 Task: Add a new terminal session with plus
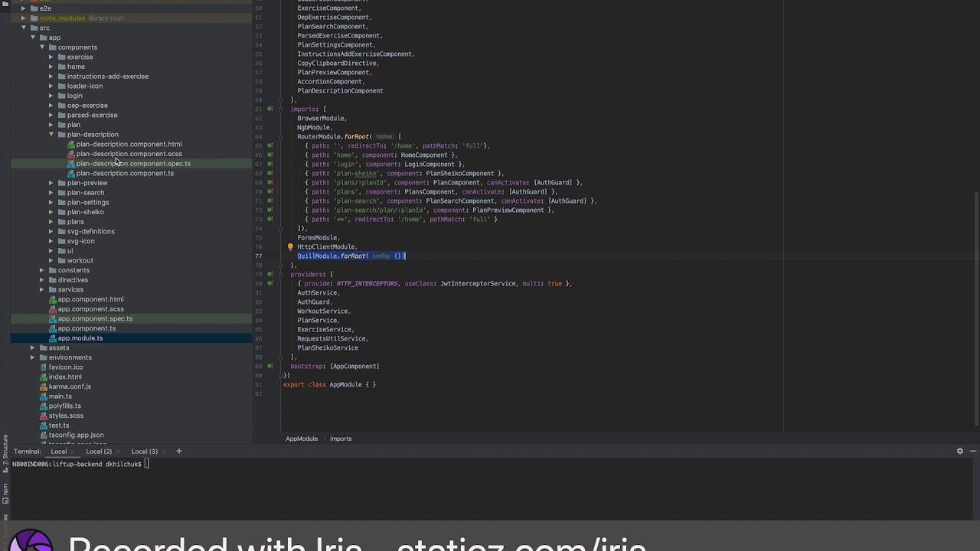pyautogui.click(x=179, y=452)
